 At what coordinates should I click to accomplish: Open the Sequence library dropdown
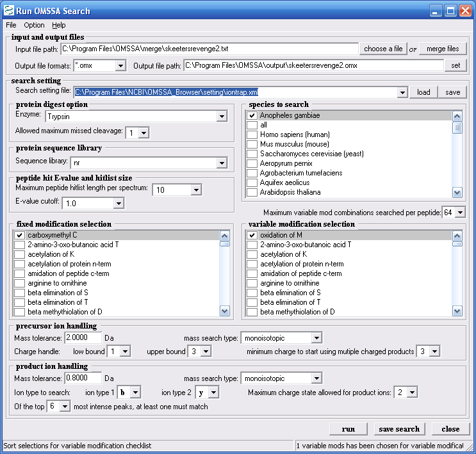222,163
